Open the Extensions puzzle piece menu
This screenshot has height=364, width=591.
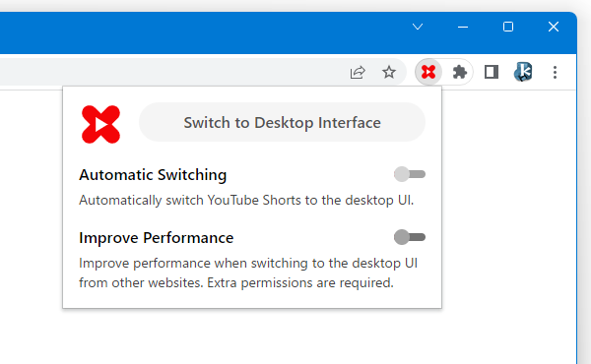click(459, 72)
